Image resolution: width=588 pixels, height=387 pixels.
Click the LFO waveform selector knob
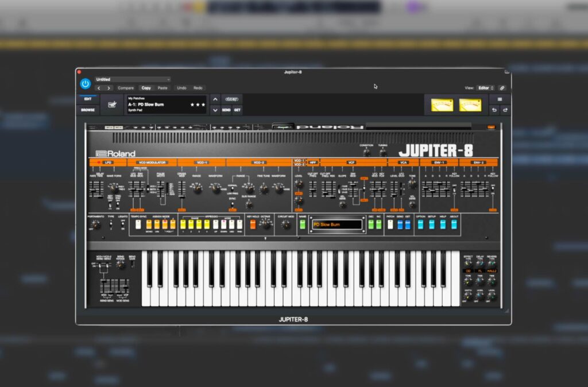pyautogui.click(x=113, y=188)
